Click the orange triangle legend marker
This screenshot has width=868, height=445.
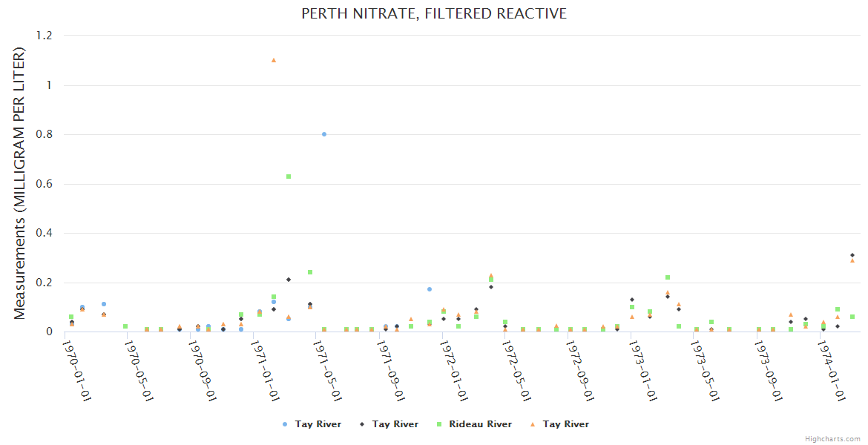(x=533, y=424)
